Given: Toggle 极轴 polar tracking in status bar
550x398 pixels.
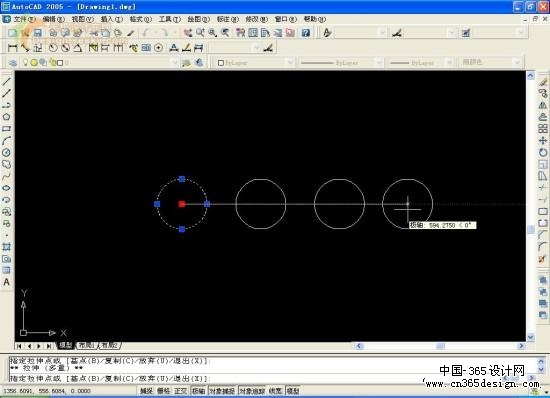Looking at the screenshot, I should click(x=199, y=391).
